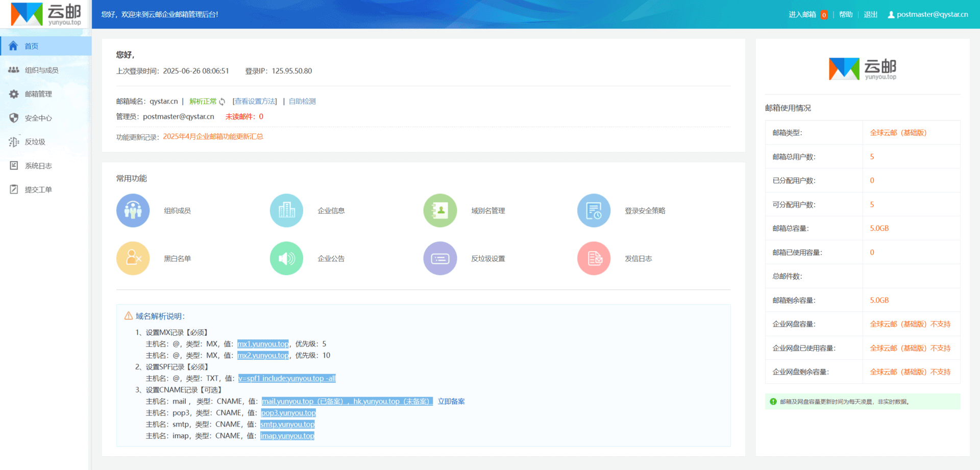Click the 企业信息 building icon
The height and width of the screenshot is (470, 980).
[286, 210]
